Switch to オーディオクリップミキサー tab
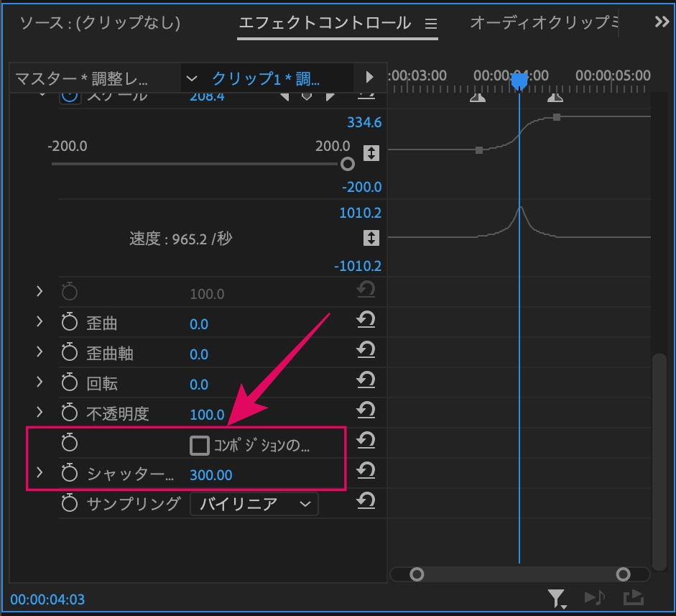This screenshot has width=676, height=616. click(x=544, y=22)
